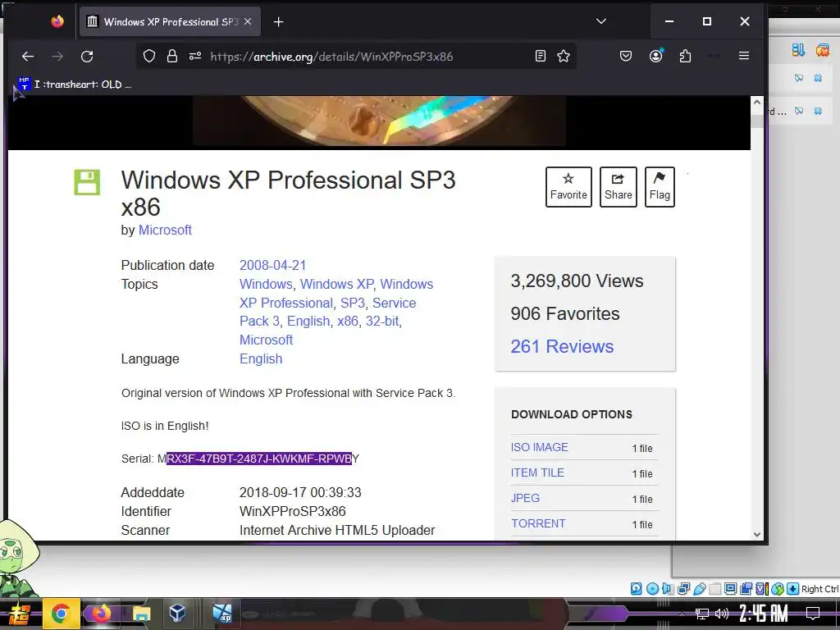Click the VirtualBox notification ordering icon
Screen dimensions: 840x630
pos(798,50)
